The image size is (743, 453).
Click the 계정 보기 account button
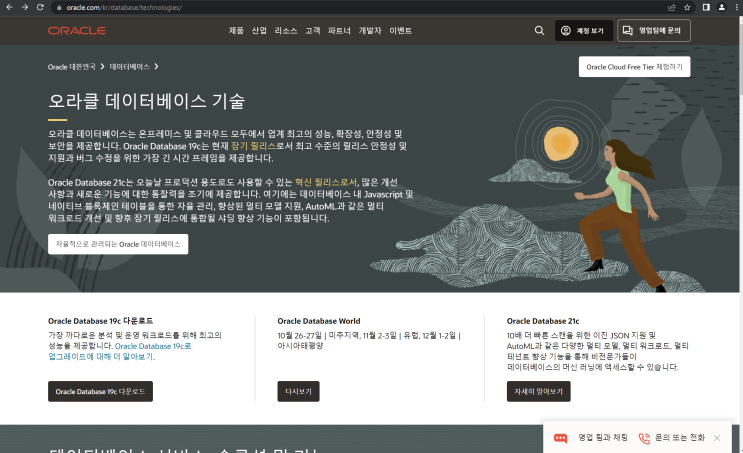pos(584,30)
